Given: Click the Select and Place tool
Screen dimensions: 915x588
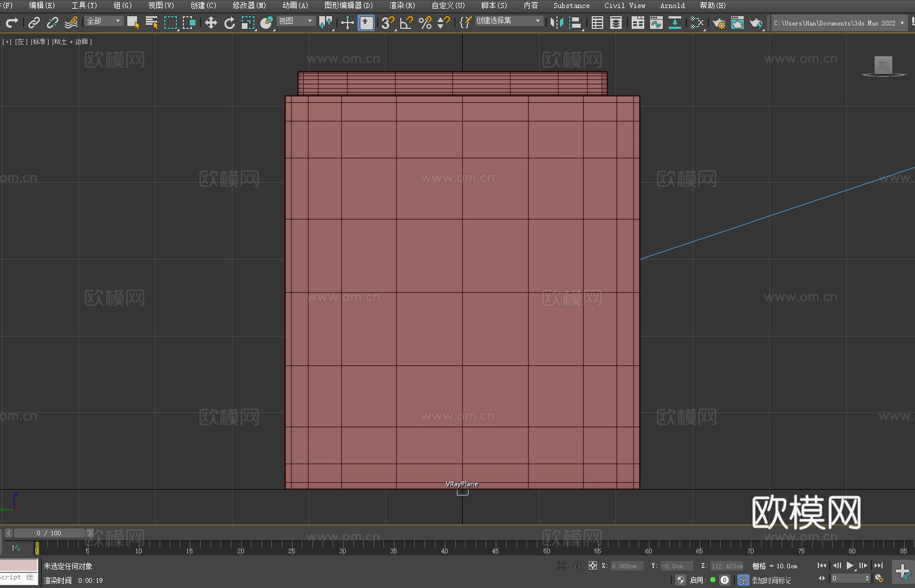Looking at the screenshot, I should pyautogui.click(x=267, y=23).
